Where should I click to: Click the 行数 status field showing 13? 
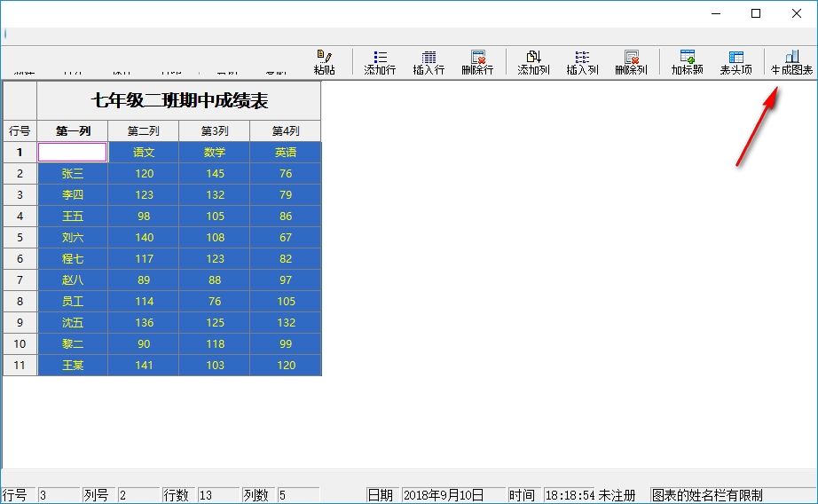click(218, 495)
